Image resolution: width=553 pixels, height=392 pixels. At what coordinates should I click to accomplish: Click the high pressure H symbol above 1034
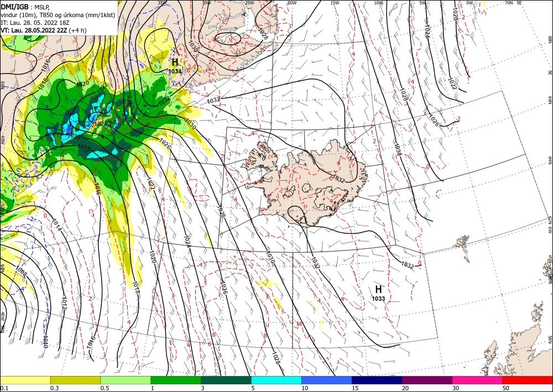175,62
